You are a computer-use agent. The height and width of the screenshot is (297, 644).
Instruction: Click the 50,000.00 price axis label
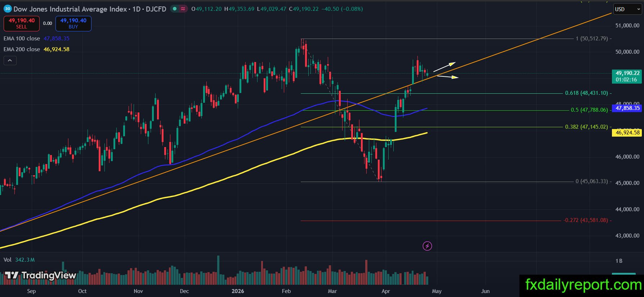point(627,52)
